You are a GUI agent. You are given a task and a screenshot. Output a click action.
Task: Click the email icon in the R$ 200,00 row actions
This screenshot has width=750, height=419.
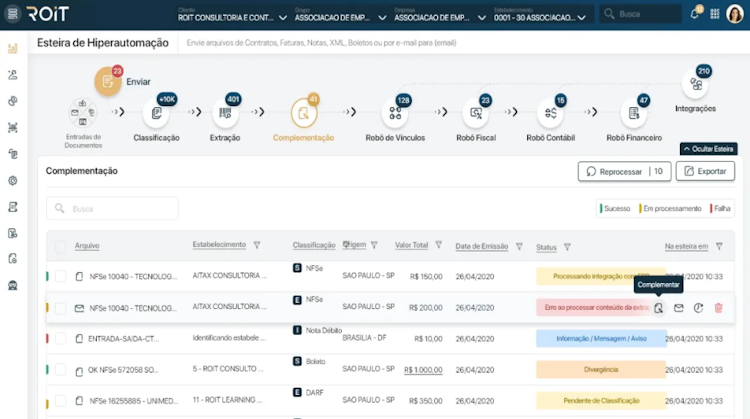click(679, 308)
